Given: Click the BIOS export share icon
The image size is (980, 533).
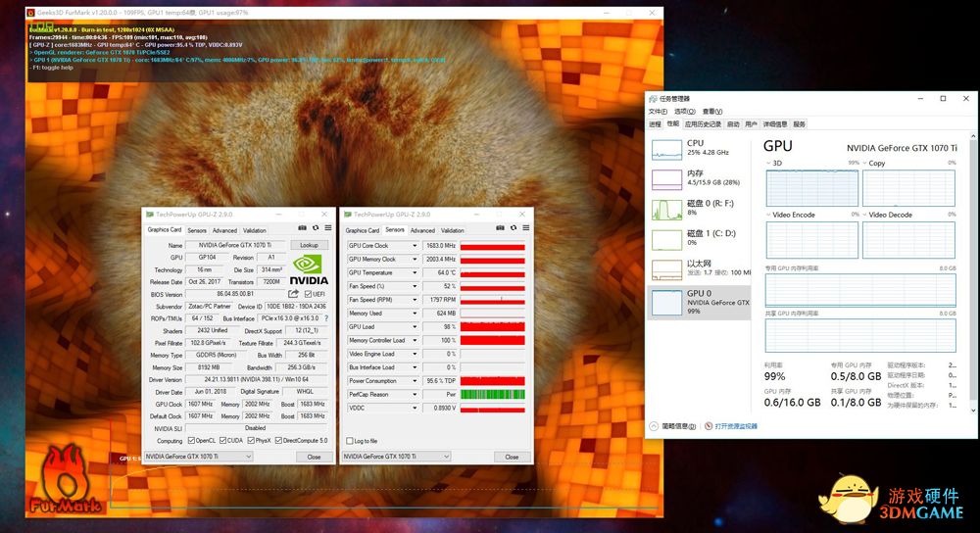Looking at the screenshot, I should point(293,294).
